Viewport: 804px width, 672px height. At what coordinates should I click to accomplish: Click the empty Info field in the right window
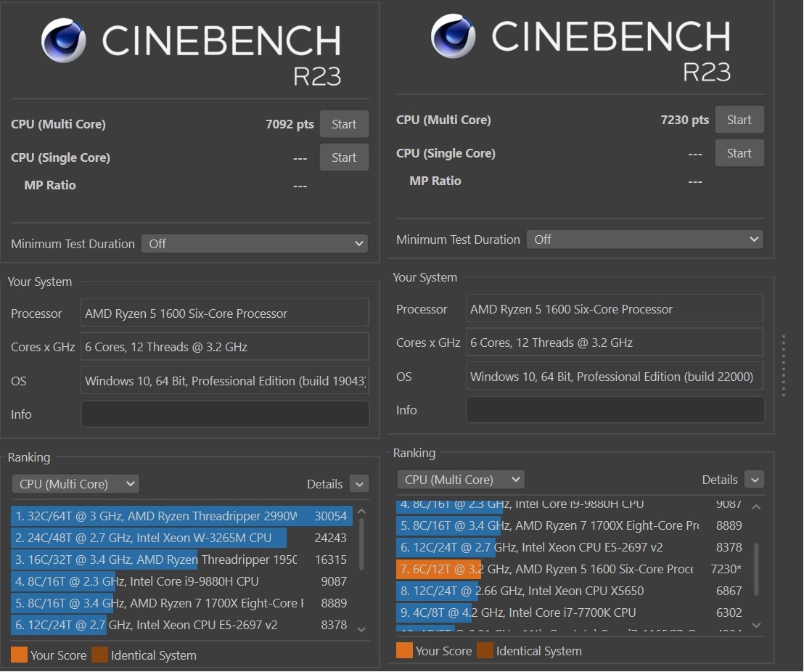[615, 410]
